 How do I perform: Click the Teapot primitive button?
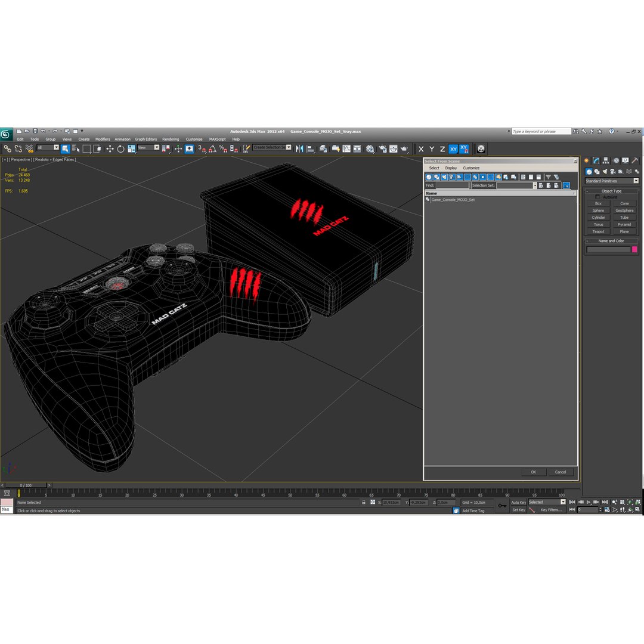click(598, 231)
